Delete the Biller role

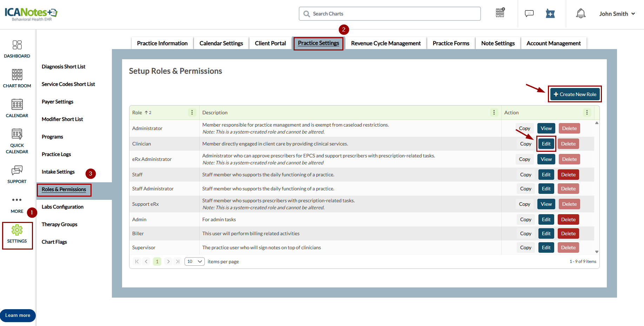(568, 233)
